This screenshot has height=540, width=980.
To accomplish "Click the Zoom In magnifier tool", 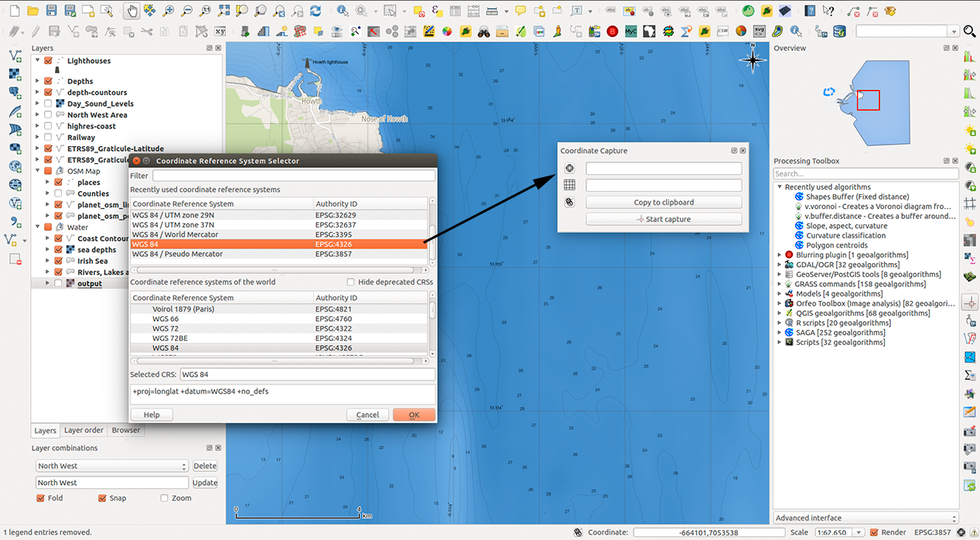I will (168, 11).
